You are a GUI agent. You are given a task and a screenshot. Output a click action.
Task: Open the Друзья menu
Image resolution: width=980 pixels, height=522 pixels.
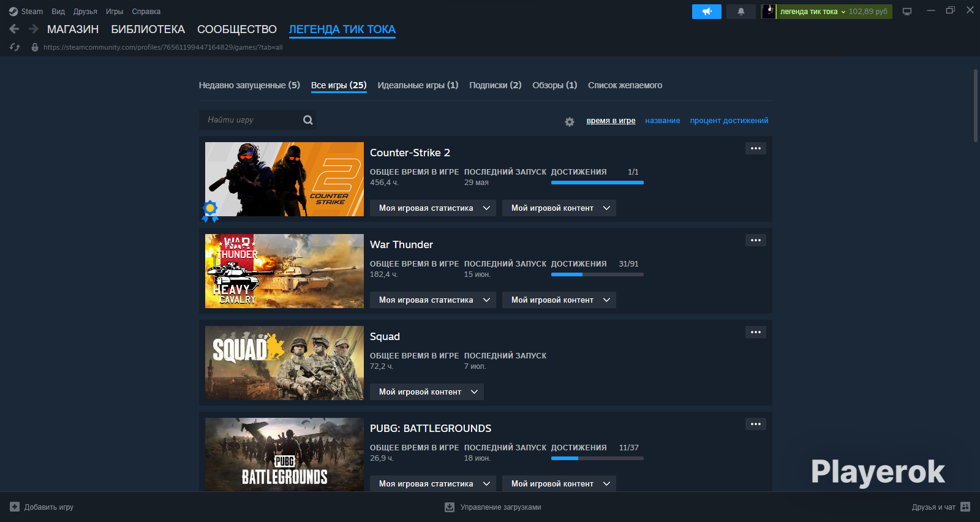point(85,12)
